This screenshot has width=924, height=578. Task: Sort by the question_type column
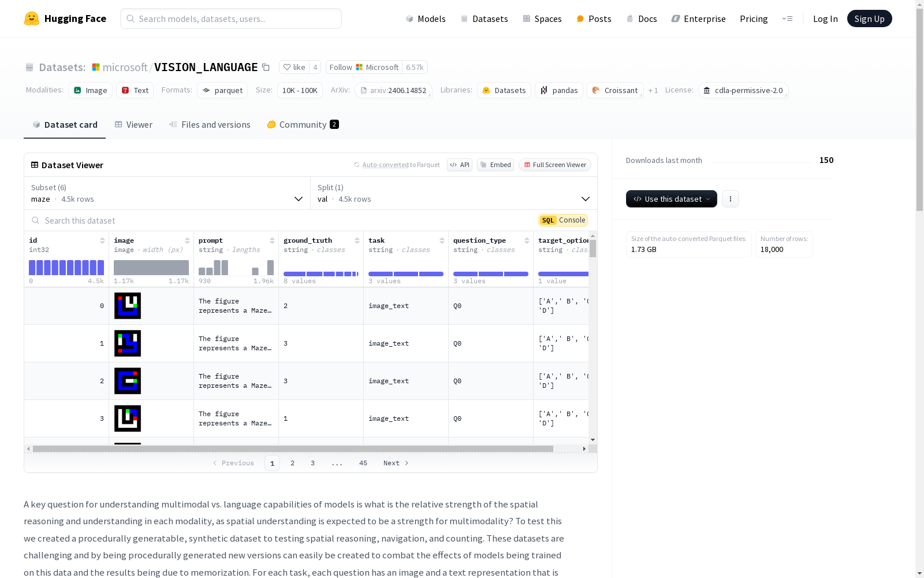527,240
